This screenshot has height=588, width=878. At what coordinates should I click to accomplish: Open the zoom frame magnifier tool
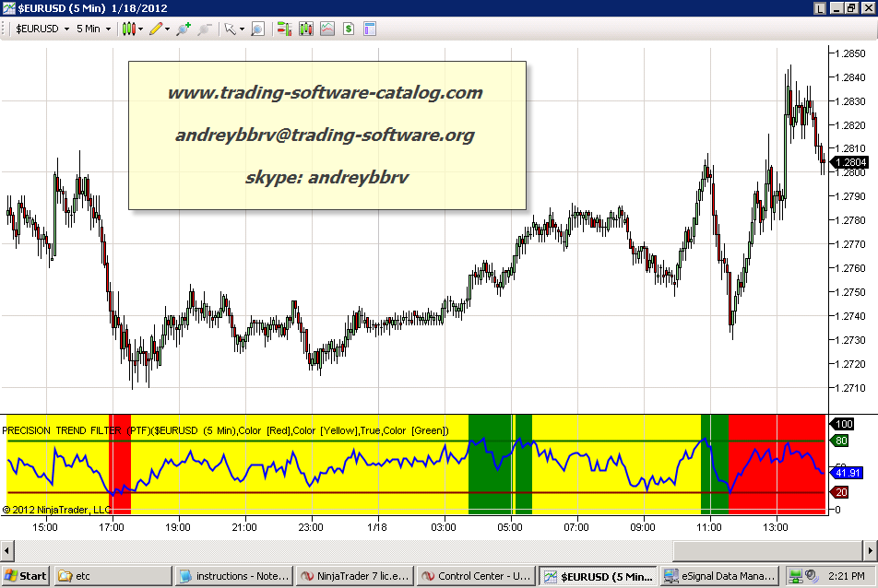257,29
